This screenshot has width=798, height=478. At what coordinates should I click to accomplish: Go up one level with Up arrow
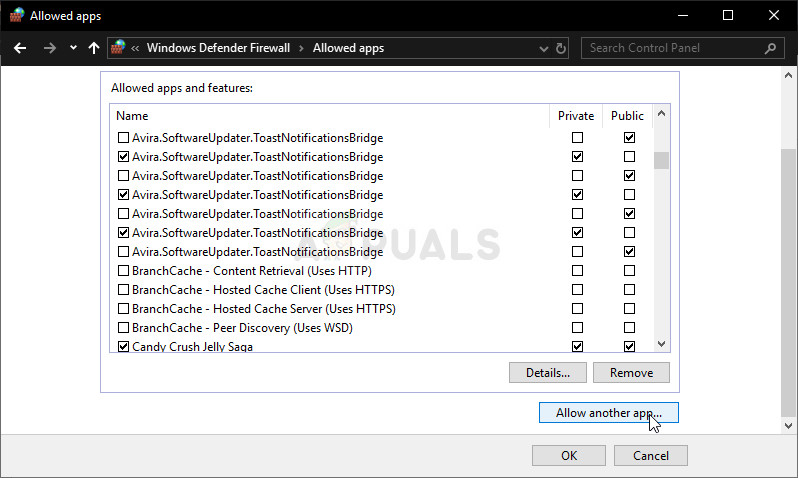(94, 47)
